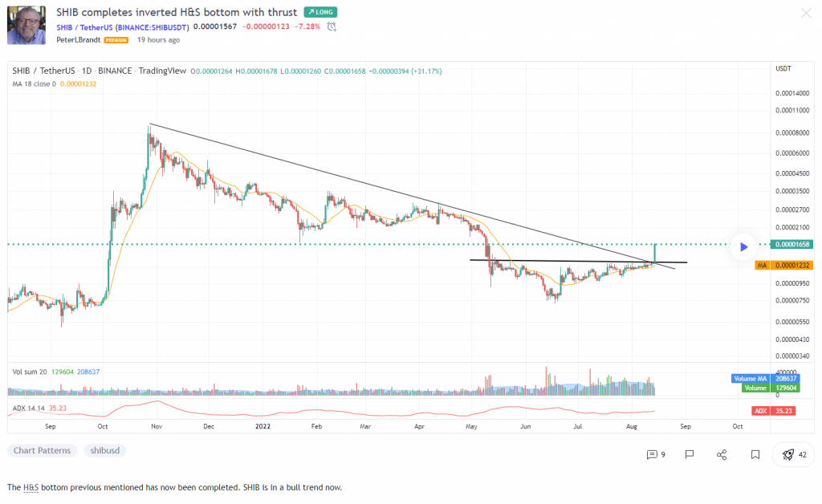Close the idea popup with X

tap(806, 13)
